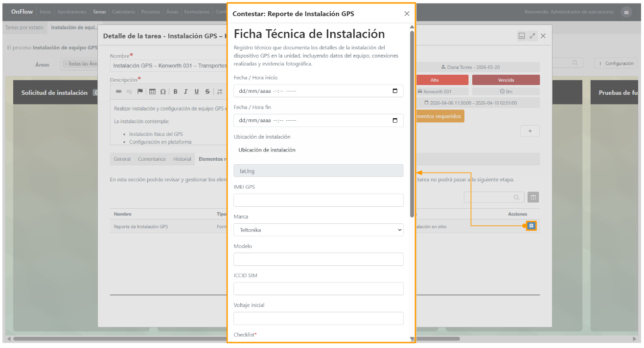Image resolution: width=644 pixels, height=348 pixels.
Task: Focus the ICCID SIM input field
Action: (319, 289)
